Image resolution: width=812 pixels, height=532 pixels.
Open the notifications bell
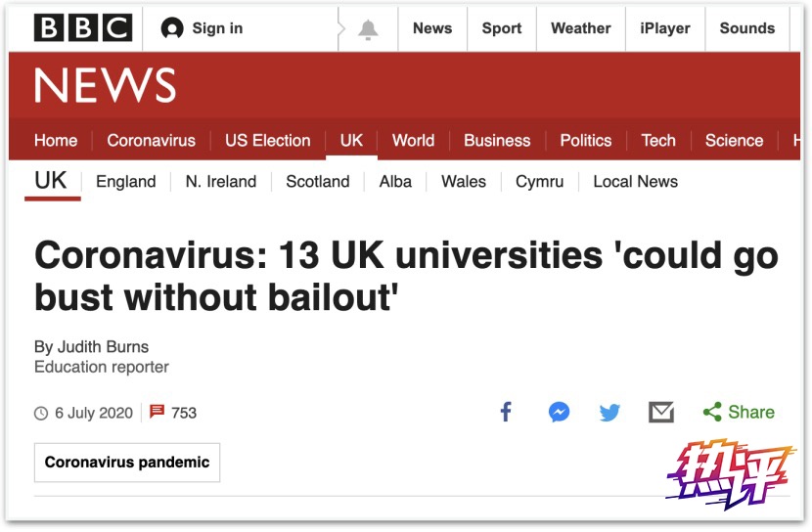point(368,29)
